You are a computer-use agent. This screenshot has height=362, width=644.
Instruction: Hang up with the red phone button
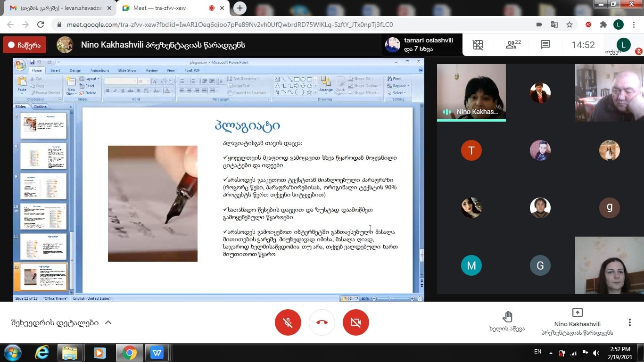[x=322, y=322]
